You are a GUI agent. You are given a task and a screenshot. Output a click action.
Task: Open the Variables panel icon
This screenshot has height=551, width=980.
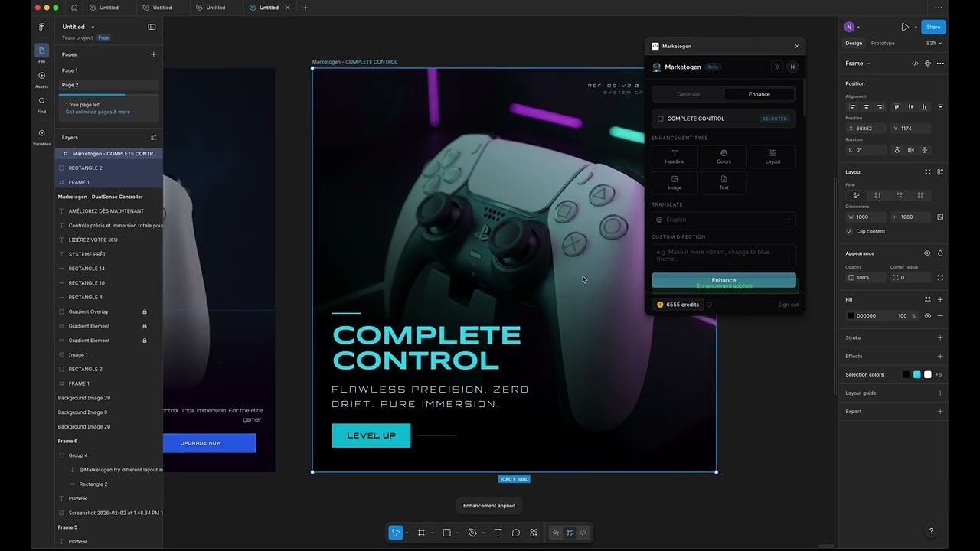[x=41, y=133]
